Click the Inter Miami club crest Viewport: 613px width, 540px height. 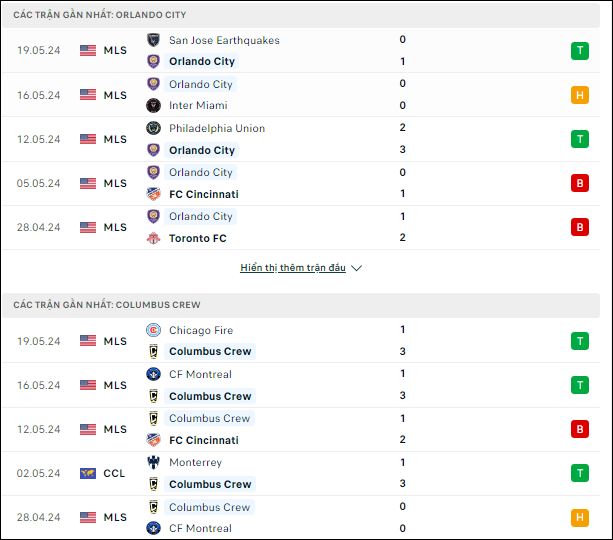point(153,105)
